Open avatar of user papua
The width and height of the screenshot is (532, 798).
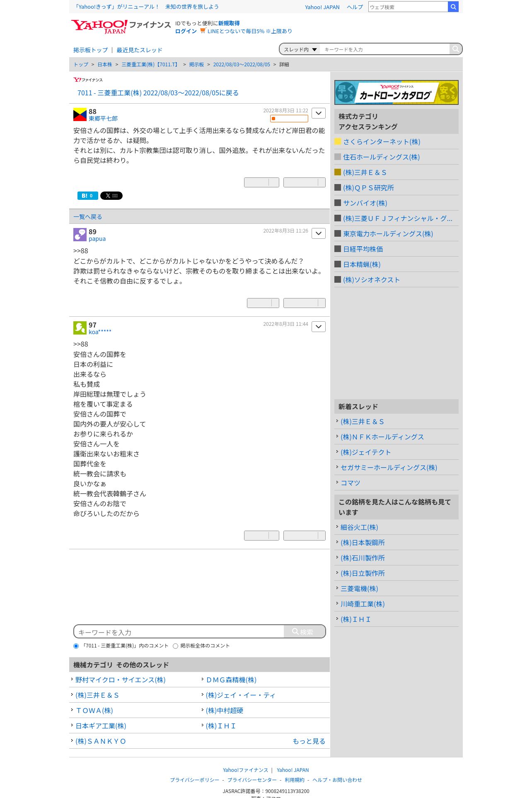pos(80,235)
